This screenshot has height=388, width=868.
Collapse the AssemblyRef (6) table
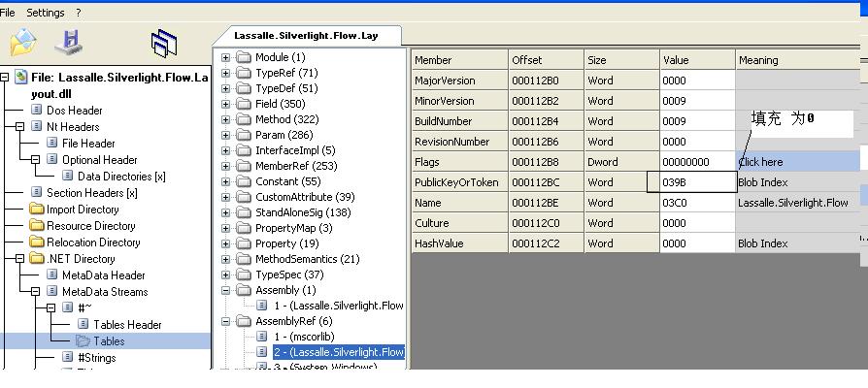[x=225, y=321]
